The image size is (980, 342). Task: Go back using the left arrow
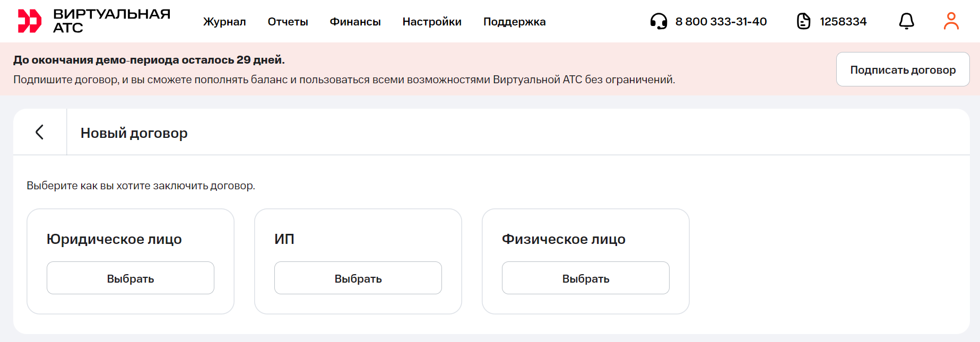click(40, 132)
